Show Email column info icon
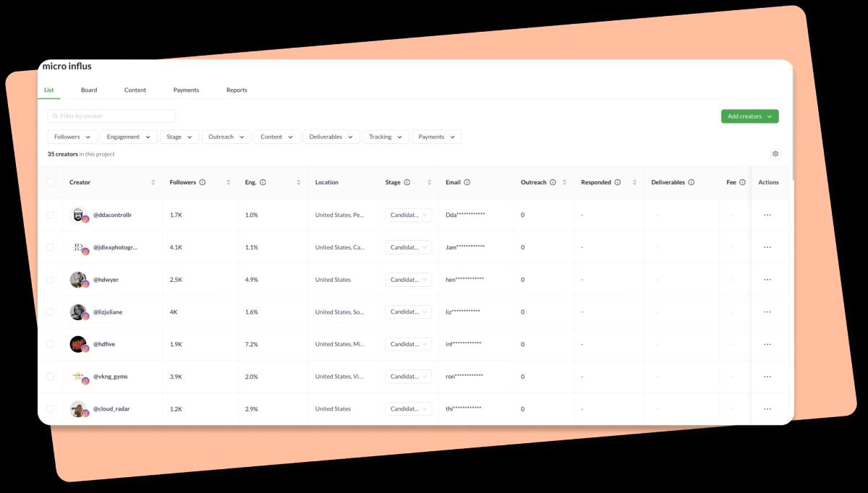This screenshot has width=868, height=493. pyautogui.click(x=467, y=182)
